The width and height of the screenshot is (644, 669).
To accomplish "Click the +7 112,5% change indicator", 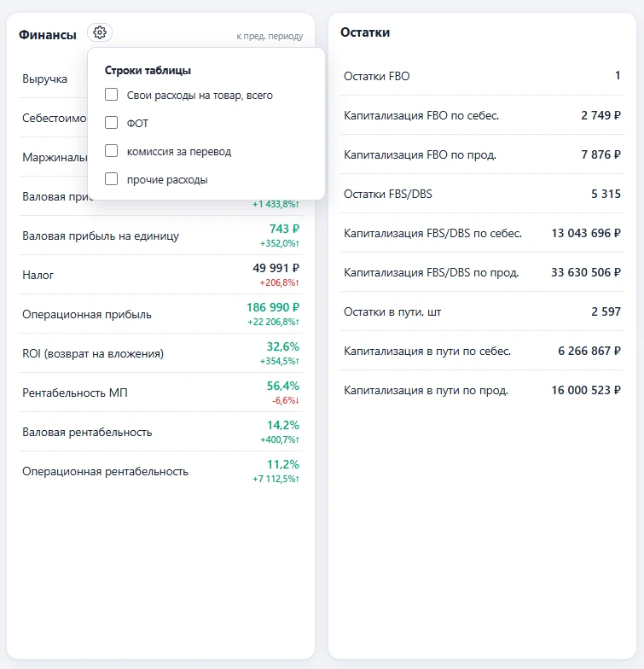I will (x=276, y=480).
